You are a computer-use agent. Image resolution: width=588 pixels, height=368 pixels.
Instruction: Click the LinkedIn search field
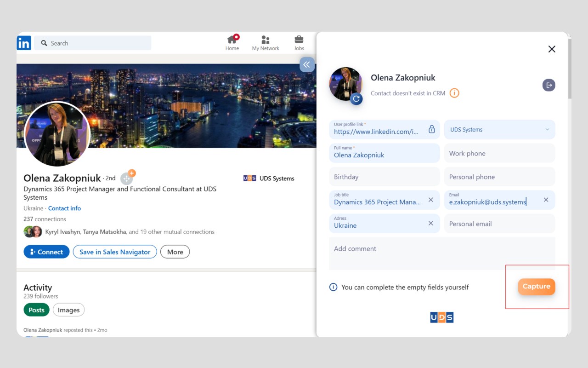tap(93, 43)
